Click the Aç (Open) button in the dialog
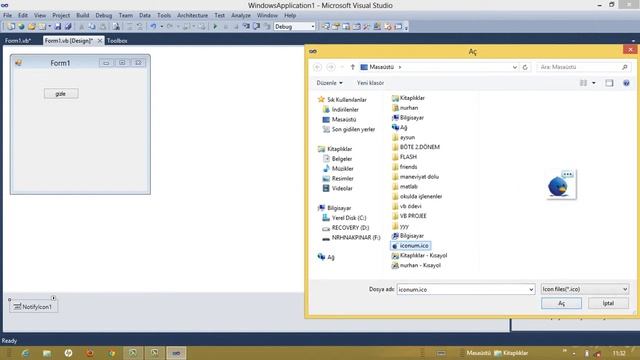This screenshot has width=640, height=360. point(561,303)
